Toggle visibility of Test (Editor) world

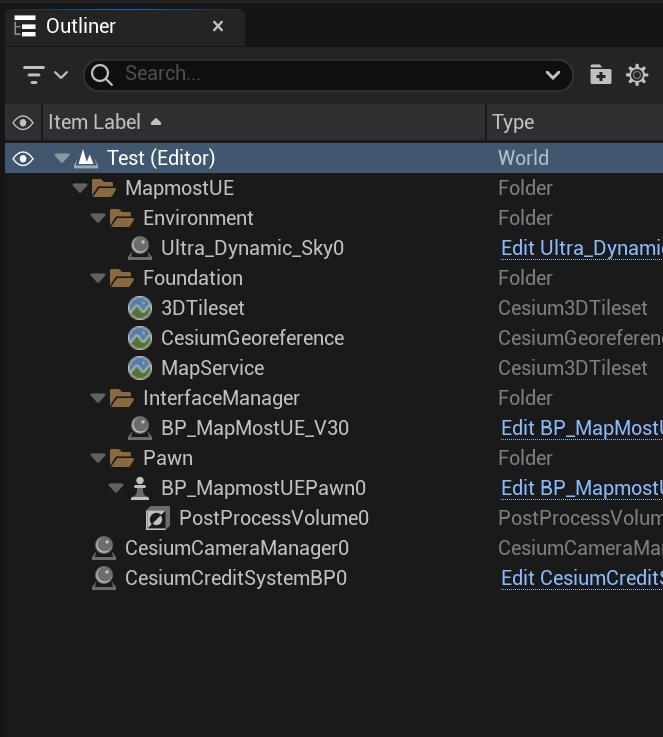click(x=23, y=159)
